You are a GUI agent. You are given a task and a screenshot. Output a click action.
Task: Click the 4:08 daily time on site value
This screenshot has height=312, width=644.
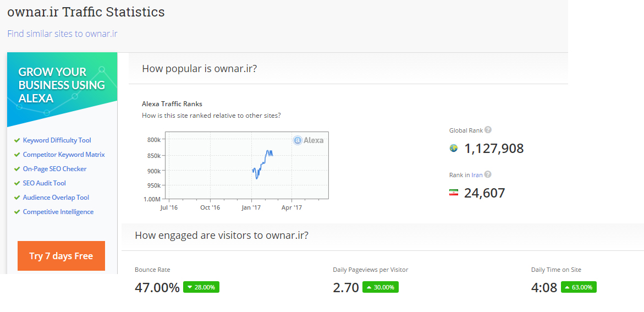[x=544, y=287]
